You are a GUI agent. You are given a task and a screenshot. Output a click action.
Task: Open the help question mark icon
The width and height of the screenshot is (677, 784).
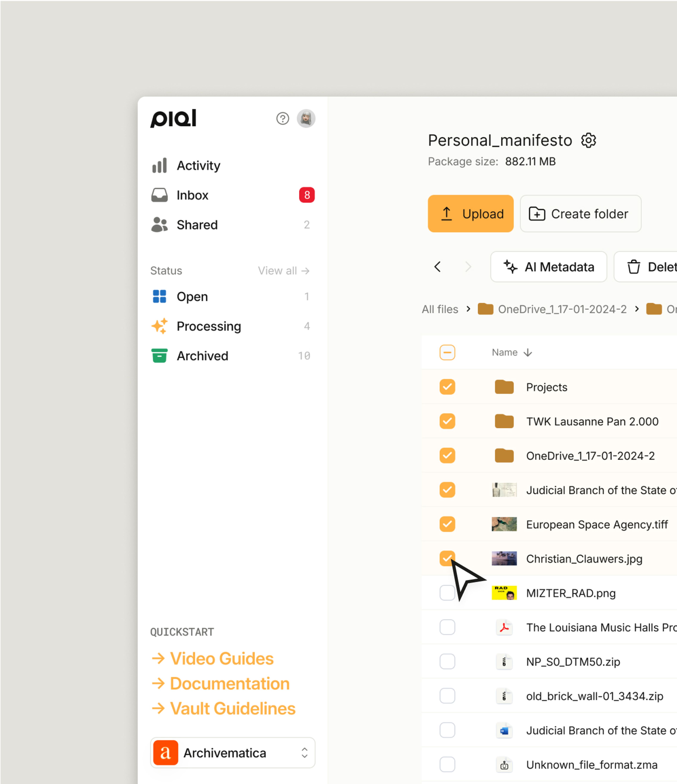coord(282,119)
